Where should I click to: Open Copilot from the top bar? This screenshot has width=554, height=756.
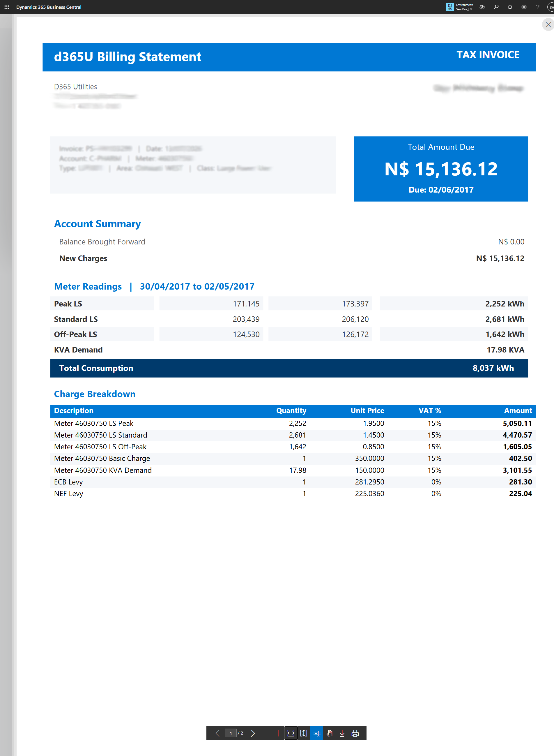tap(482, 7)
